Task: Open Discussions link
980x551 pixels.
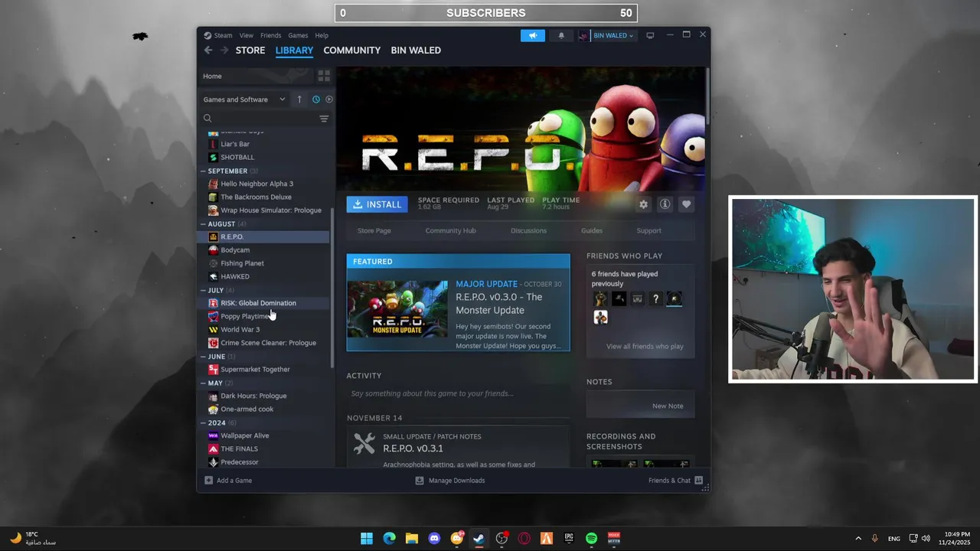Action: pos(528,230)
